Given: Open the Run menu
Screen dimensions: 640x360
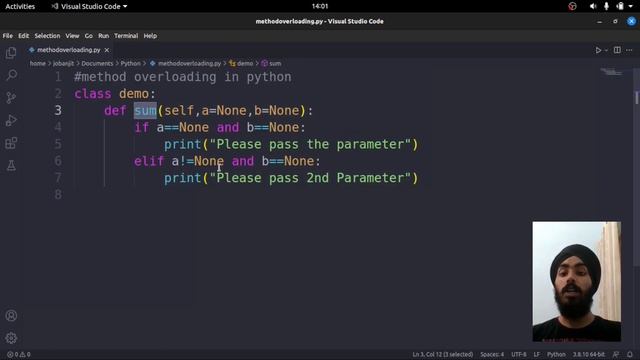Looking at the screenshot, I should point(104,36).
